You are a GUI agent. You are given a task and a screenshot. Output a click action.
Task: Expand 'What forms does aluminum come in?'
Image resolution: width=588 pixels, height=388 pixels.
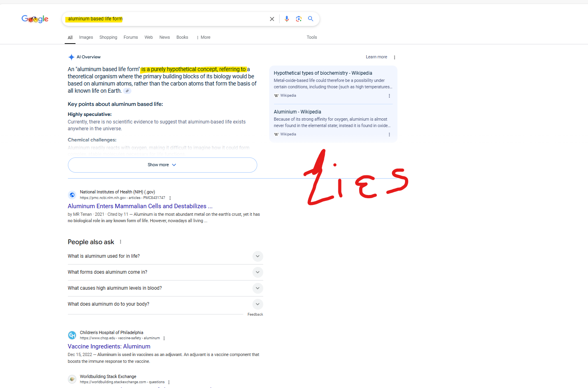pos(165,272)
